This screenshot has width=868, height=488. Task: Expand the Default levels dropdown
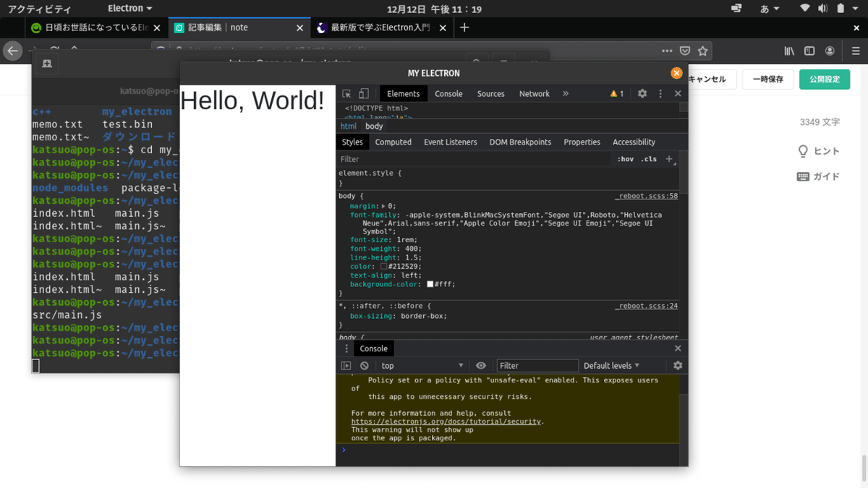pyautogui.click(x=611, y=366)
